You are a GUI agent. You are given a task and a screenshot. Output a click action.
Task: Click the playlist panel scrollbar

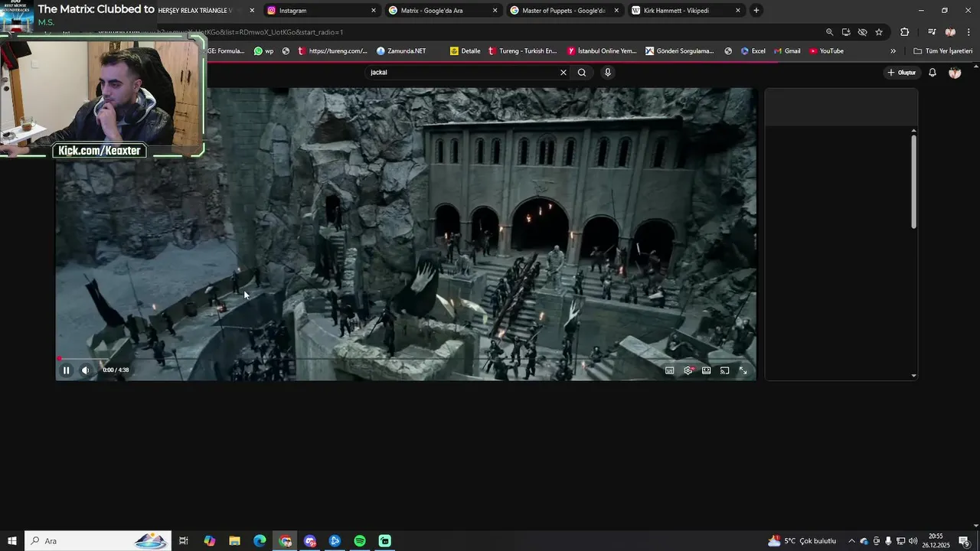[x=913, y=182]
